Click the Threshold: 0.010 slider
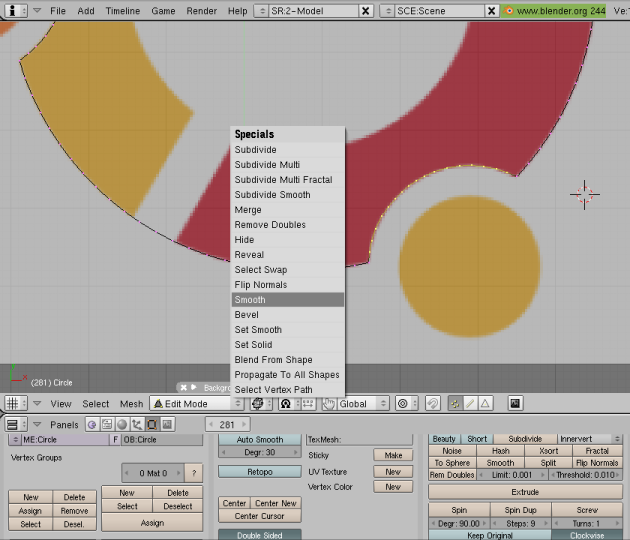Viewport: 630px width, 540px height. 586,475
